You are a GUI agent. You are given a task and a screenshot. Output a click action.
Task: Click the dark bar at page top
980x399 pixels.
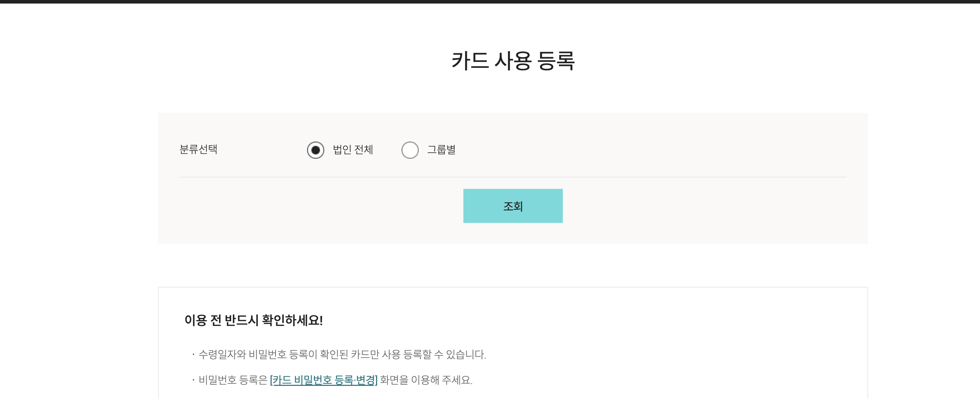pos(490,1)
